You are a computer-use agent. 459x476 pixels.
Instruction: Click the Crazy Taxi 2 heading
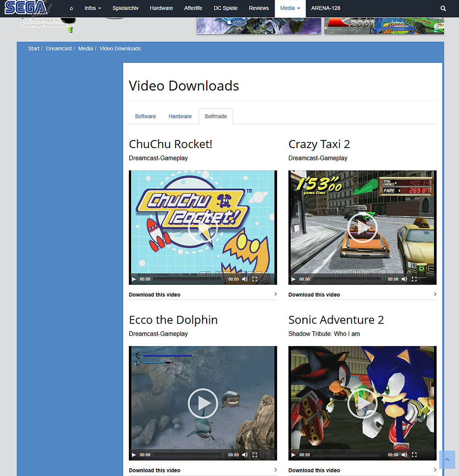pyautogui.click(x=319, y=144)
